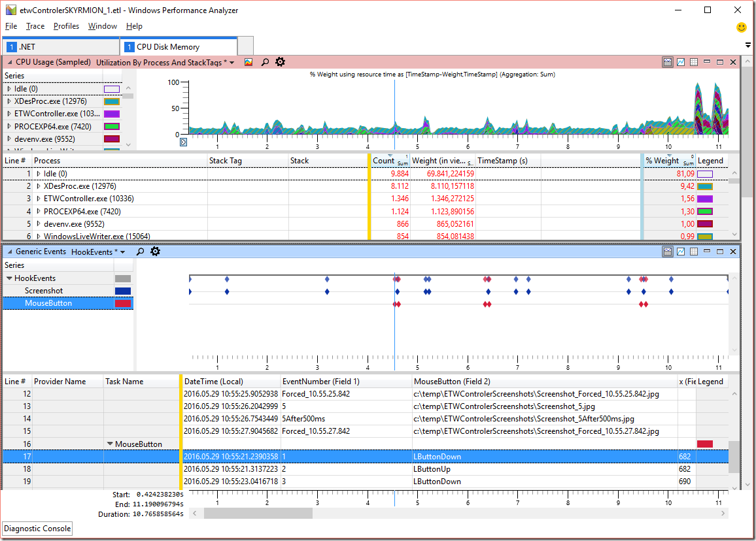756x541 pixels.
Task: Click the feedback smiley face icon
Action: tap(742, 27)
